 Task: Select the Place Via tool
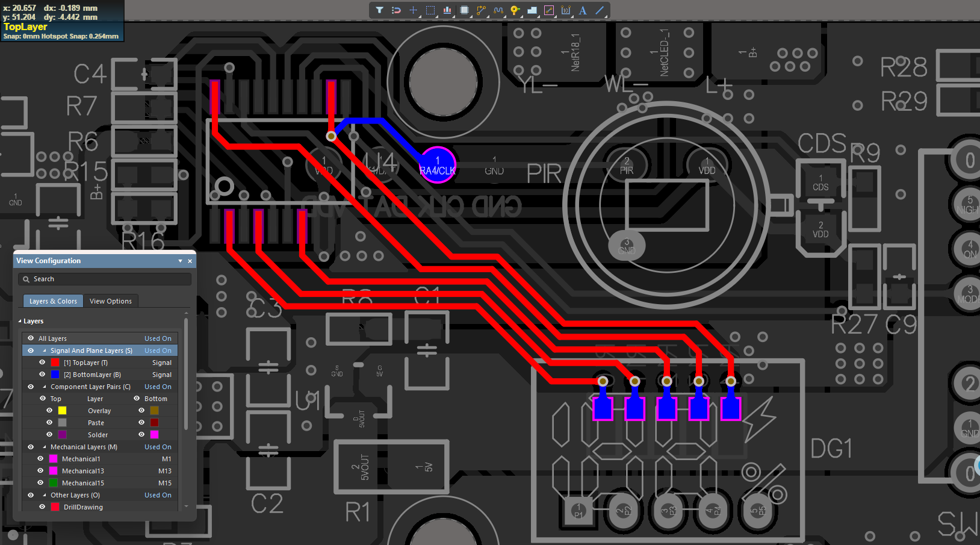tap(515, 10)
